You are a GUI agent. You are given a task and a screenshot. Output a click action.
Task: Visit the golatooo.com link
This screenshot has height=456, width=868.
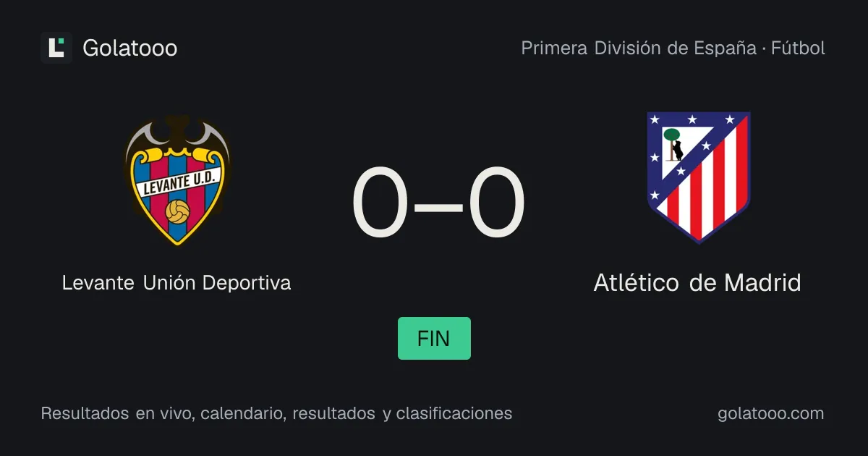point(771,414)
